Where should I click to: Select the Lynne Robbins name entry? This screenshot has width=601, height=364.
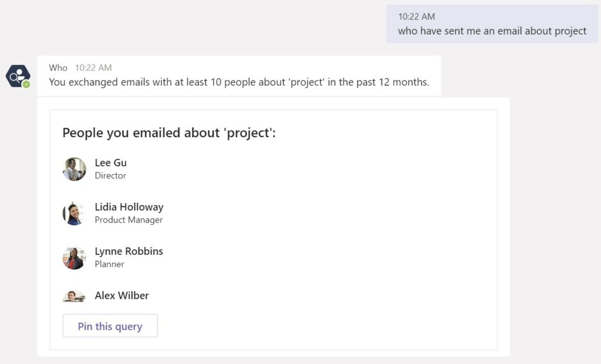coord(129,251)
